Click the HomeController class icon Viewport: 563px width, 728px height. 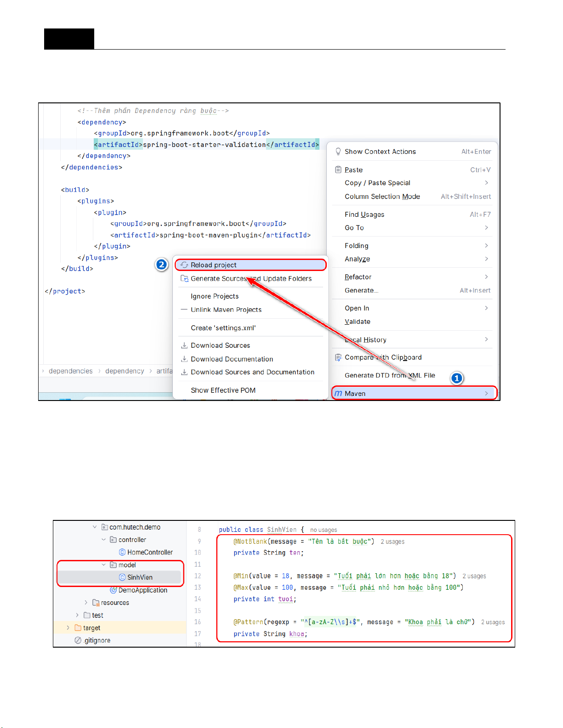(122, 552)
